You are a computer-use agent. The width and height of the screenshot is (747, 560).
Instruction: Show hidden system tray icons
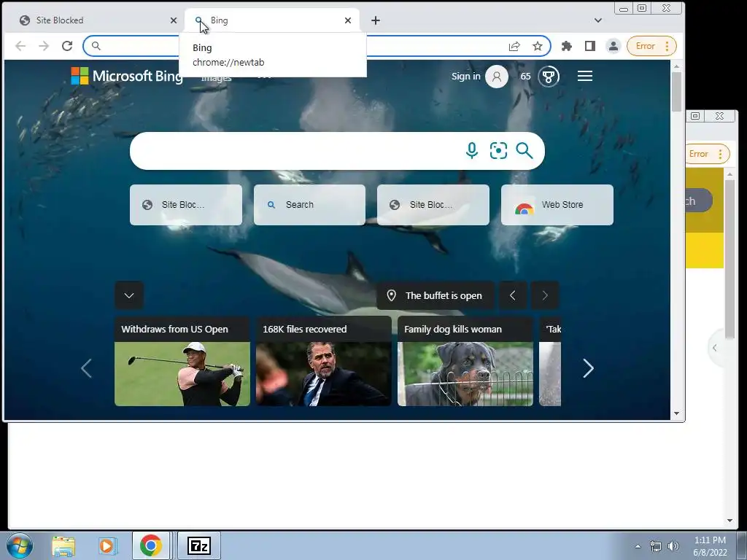click(x=638, y=546)
